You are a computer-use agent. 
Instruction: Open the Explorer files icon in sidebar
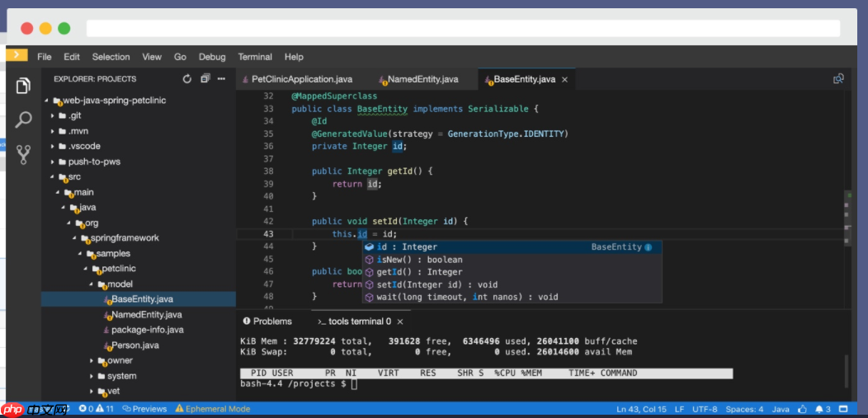23,86
